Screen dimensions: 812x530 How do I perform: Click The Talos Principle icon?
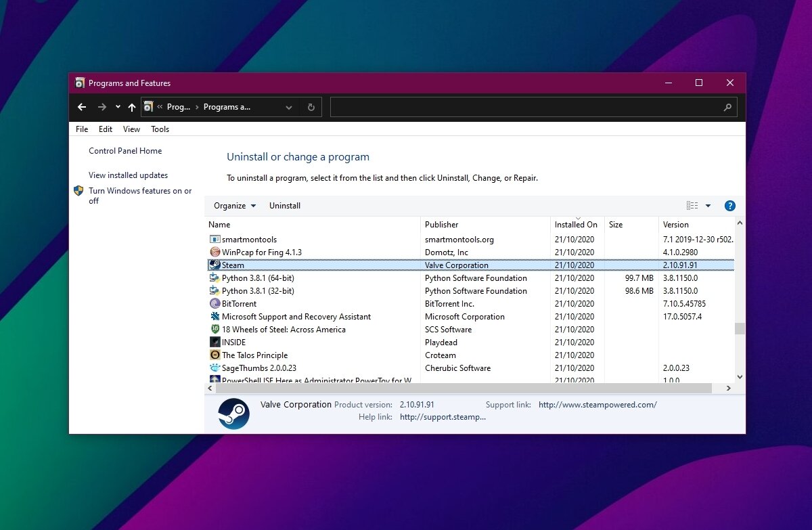point(215,355)
